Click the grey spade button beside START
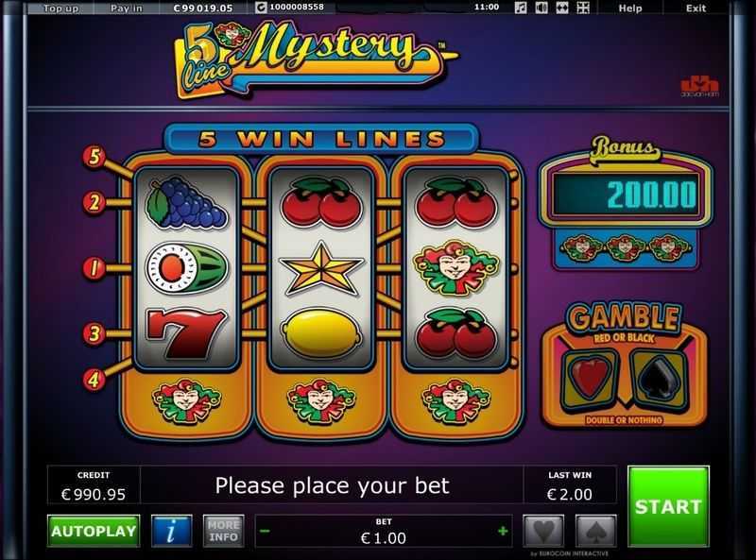The height and width of the screenshot is (560, 756). point(595,531)
